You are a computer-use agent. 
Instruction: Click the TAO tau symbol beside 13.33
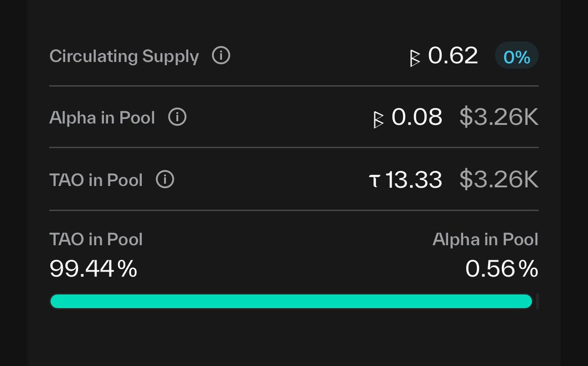tap(374, 181)
